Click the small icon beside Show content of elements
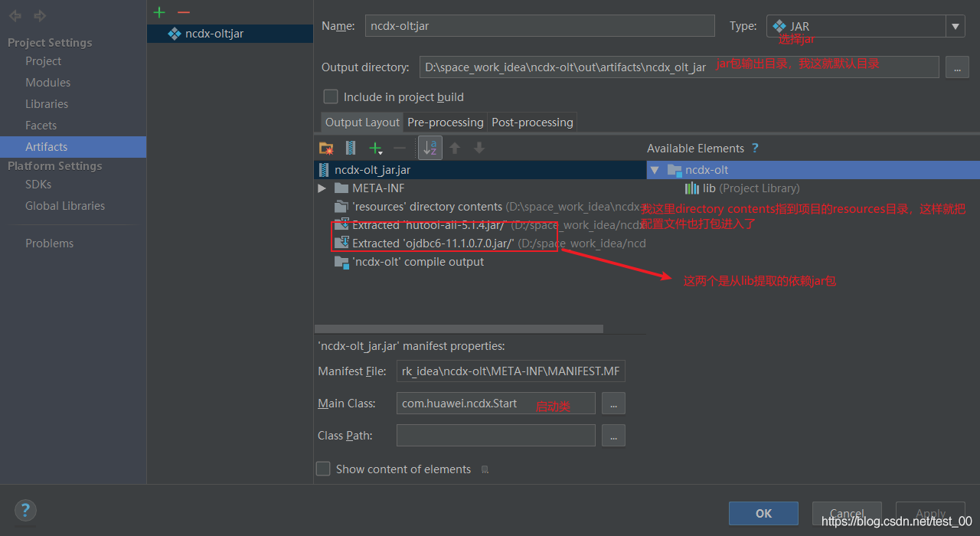This screenshot has width=980, height=536. coord(485,469)
